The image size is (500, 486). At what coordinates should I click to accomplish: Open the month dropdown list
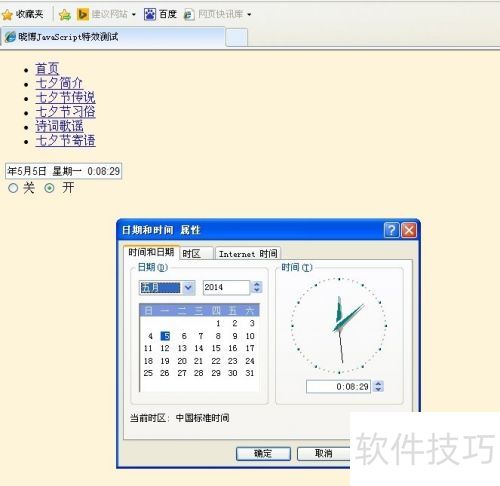(x=188, y=287)
